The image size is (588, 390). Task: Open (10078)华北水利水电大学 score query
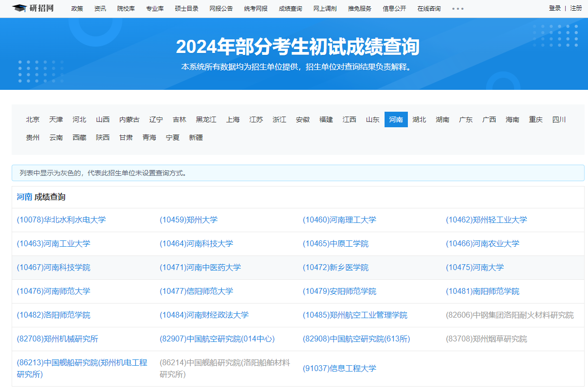[x=61, y=220]
